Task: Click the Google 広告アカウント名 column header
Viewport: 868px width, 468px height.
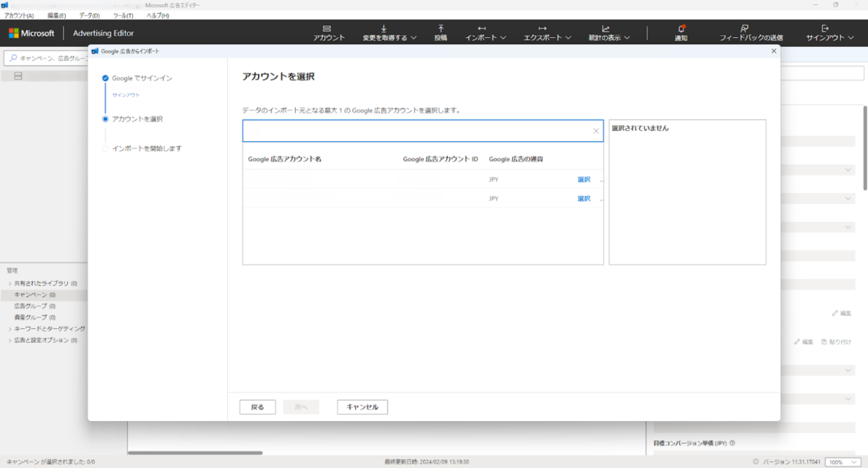Action: 284,159
